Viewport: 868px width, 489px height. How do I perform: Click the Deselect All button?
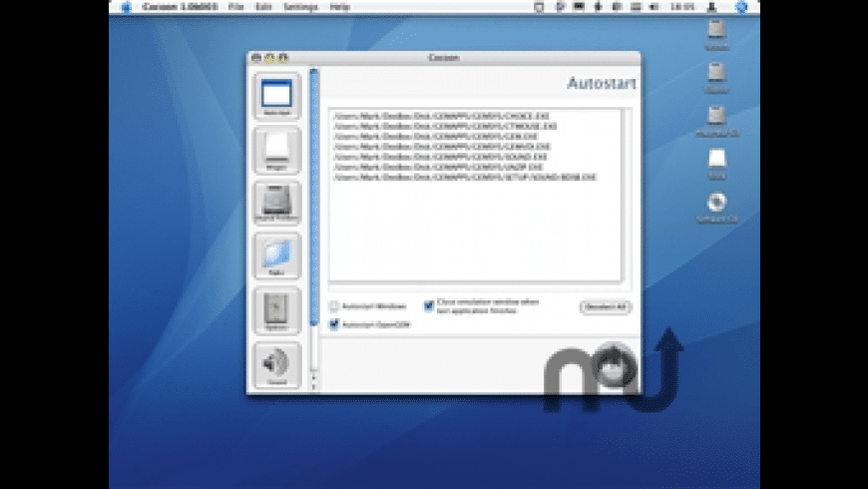tap(605, 306)
